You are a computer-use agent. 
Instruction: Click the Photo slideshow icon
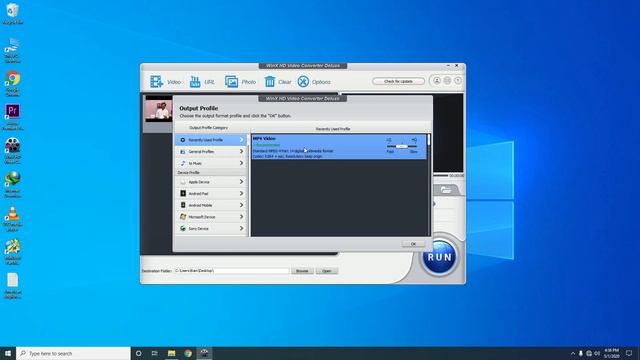(x=231, y=82)
